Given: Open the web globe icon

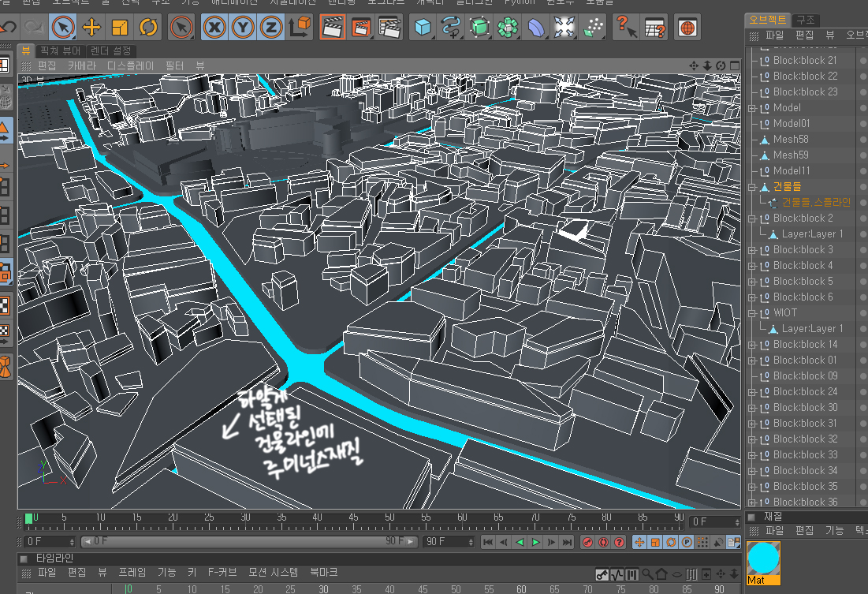Looking at the screenshot, I should pyautogui.click(x=687, y=27).
